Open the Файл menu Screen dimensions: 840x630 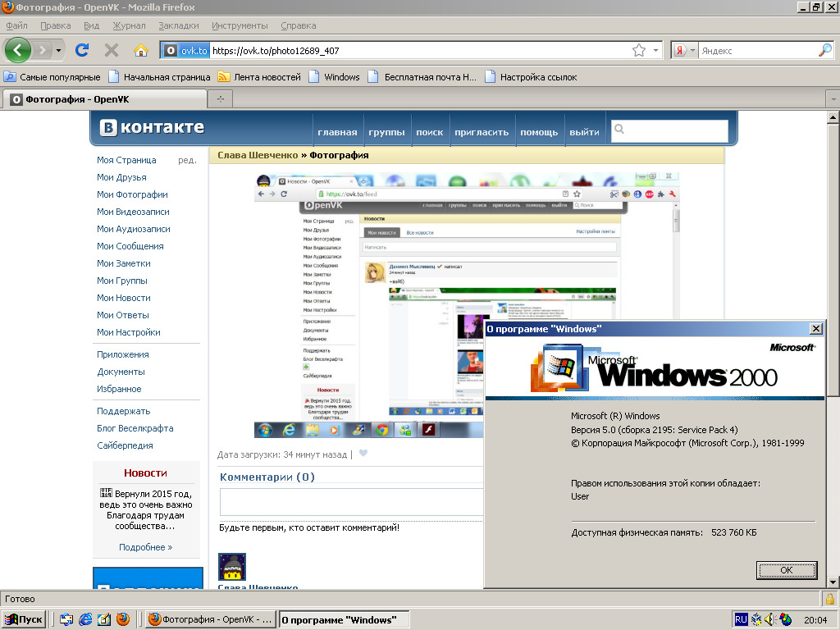point(16,25)
